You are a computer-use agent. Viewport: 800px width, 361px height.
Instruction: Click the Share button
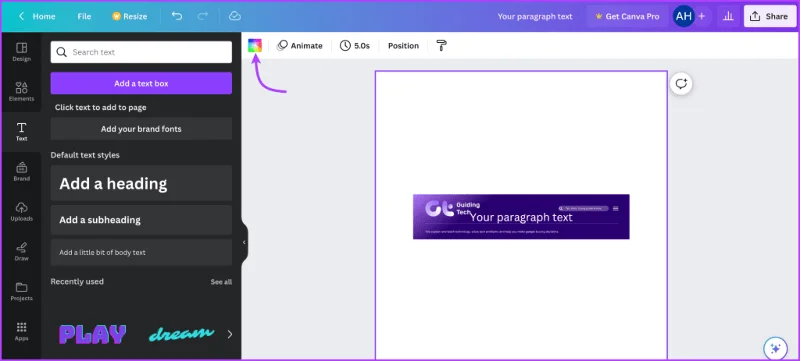tap(769, 16)
